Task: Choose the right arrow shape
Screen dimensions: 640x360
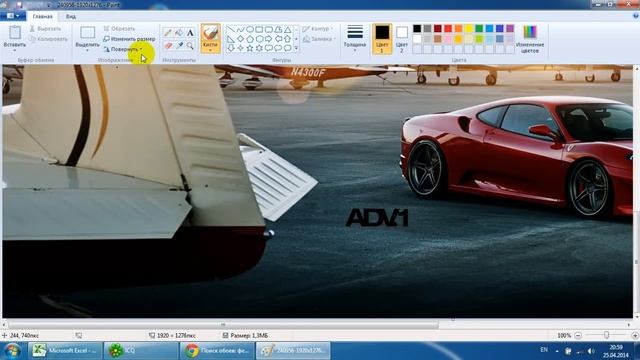Action: pos(269,39)
